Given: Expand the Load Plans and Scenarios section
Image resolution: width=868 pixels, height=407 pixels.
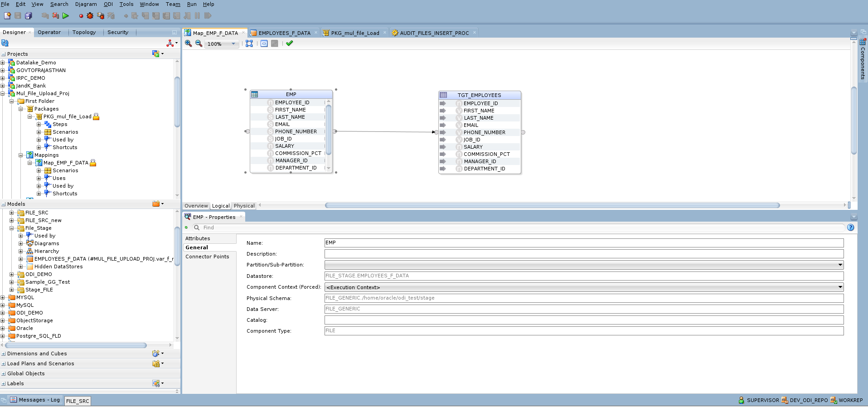Looking at the screenshot, I should [4, 364].
